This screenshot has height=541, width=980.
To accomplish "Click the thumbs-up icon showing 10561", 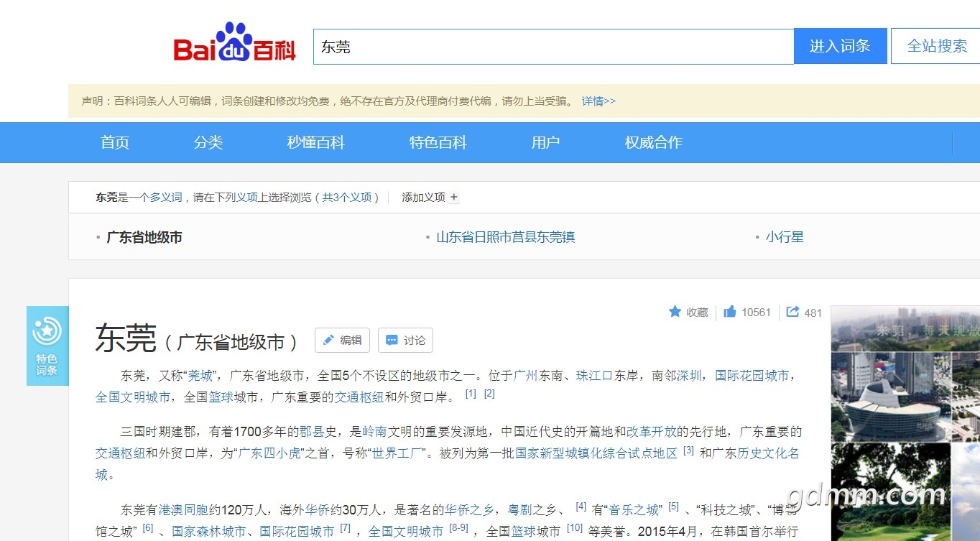I will tap(730, 312).
